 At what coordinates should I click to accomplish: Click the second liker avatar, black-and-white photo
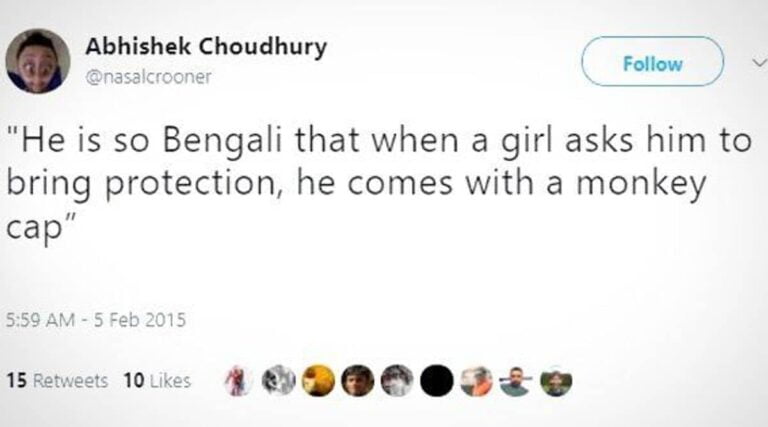click(x=279, y=380)
